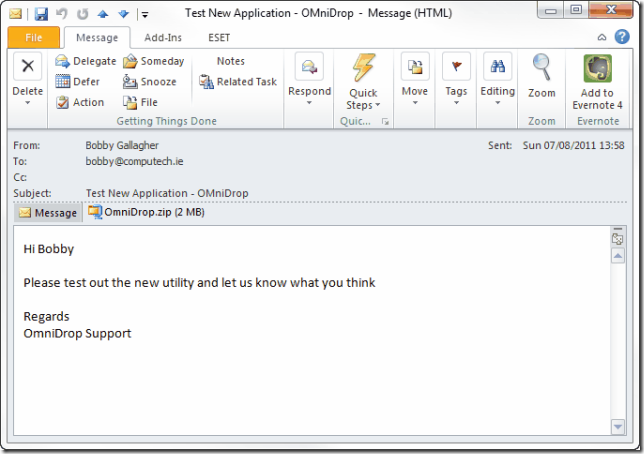This screenshot has height=454, width=644.
Task: Click the Someday folder button
Action: click(154, 61)
